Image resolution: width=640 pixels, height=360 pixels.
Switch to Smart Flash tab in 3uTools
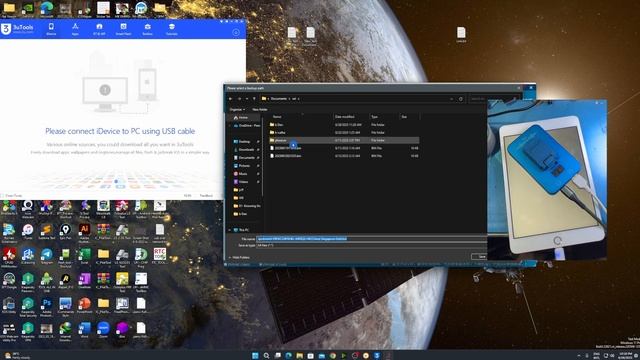pos(123,29)
